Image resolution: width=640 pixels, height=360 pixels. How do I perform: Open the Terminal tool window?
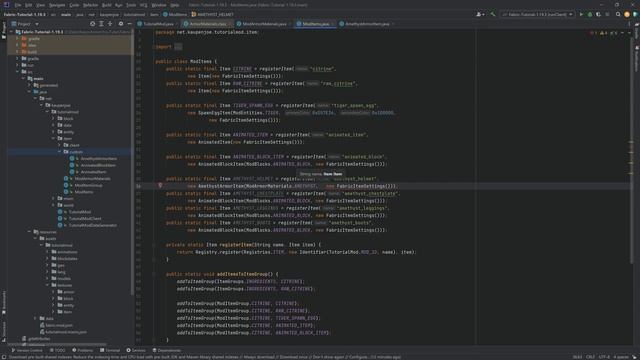pos(110,350)
